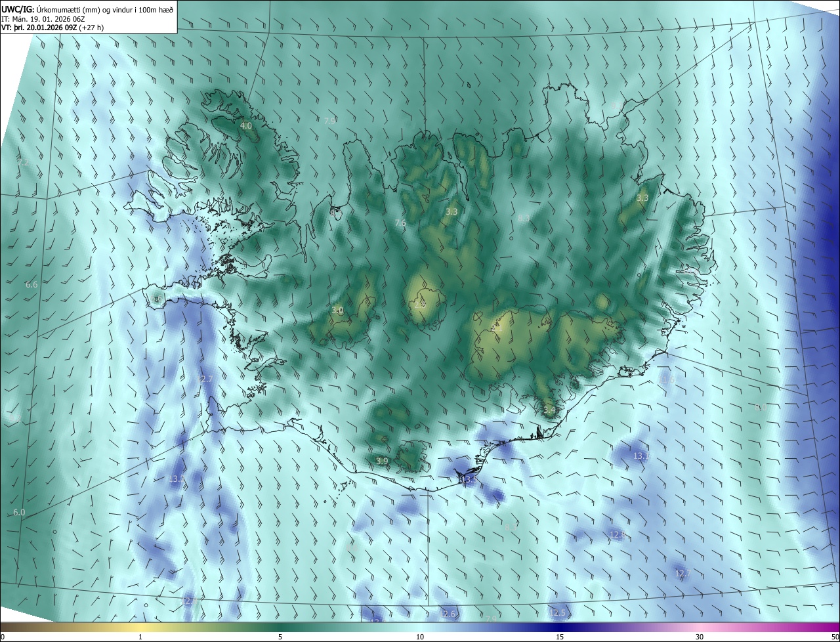Click the '7.2' value label on the map

point(24,162)
